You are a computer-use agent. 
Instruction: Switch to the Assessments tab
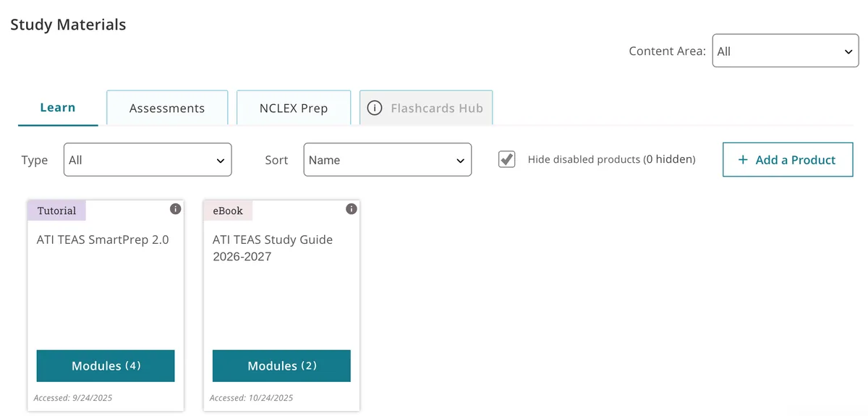click(x=167, y=108)
